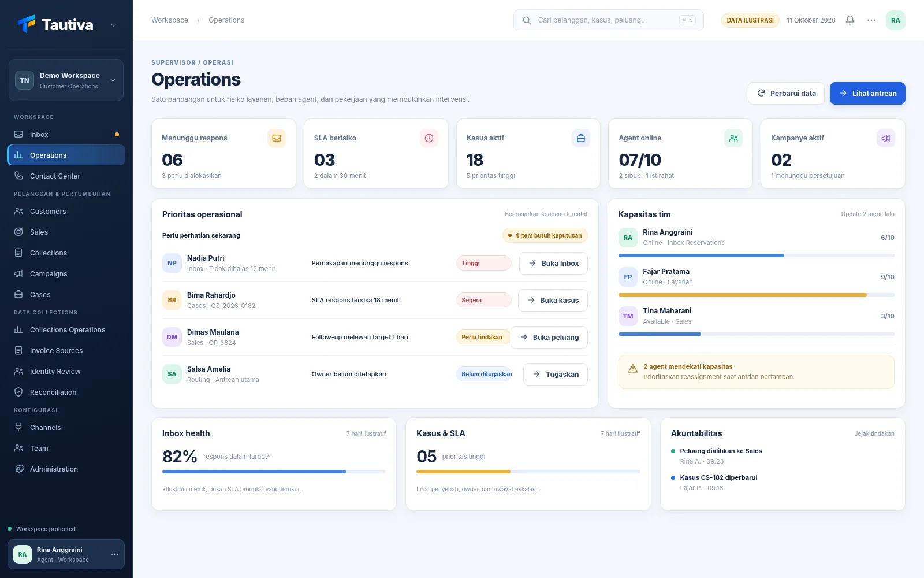Open Administration in the sidebar
This screenshot has height=578, width=924.
click(66, 469)
